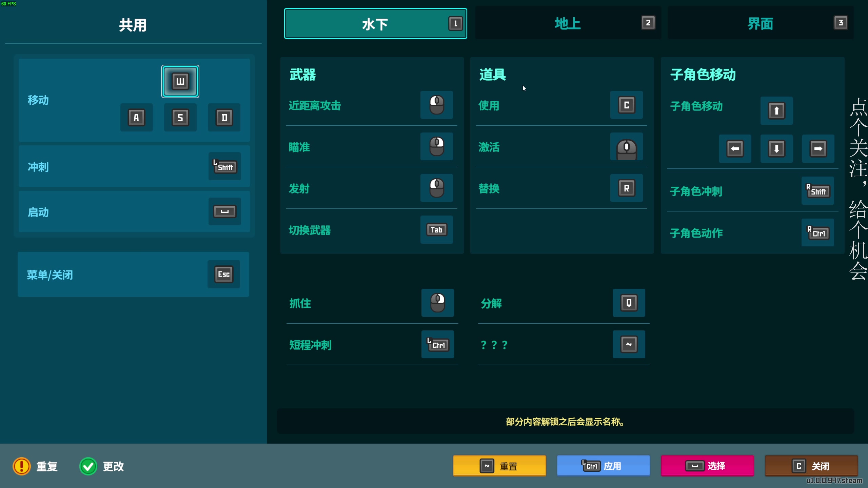Click the S key binding for 移动

coord(180,118)
